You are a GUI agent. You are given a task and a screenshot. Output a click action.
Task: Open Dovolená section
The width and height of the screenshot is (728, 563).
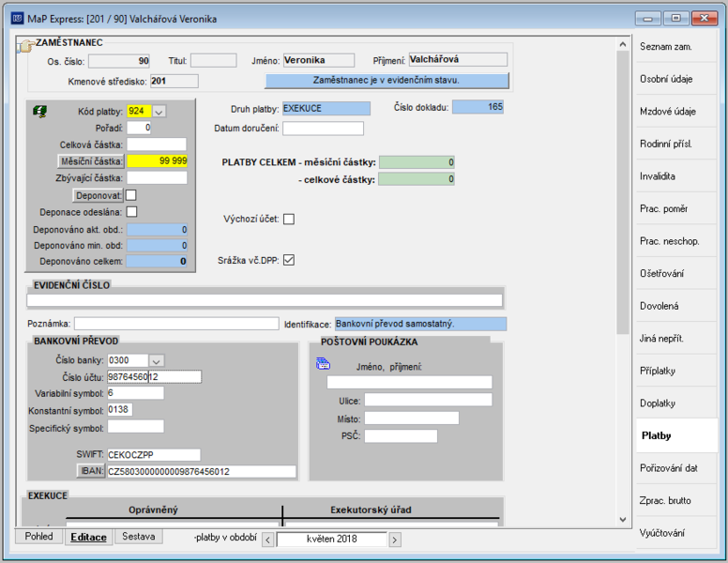point(676,306)
